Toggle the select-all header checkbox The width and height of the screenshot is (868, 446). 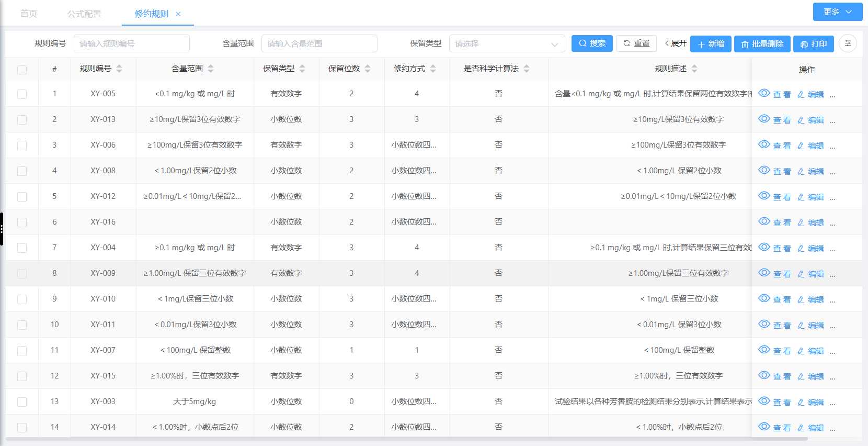coord(22,70)
